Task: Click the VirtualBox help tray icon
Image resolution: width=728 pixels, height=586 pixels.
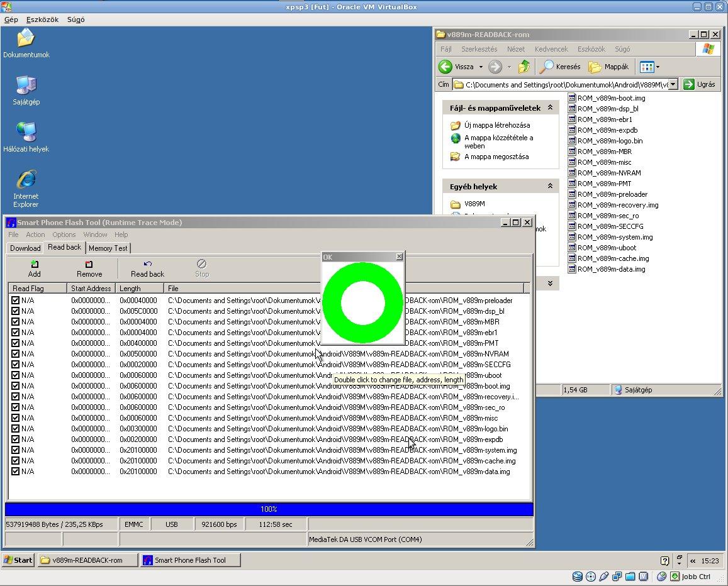Action: click(664, 560)
